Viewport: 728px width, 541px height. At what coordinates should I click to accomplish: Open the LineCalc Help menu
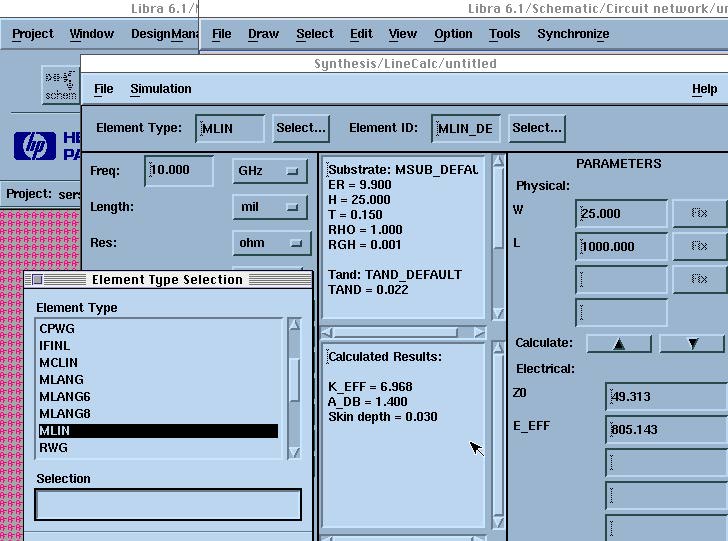pos(704,89)
